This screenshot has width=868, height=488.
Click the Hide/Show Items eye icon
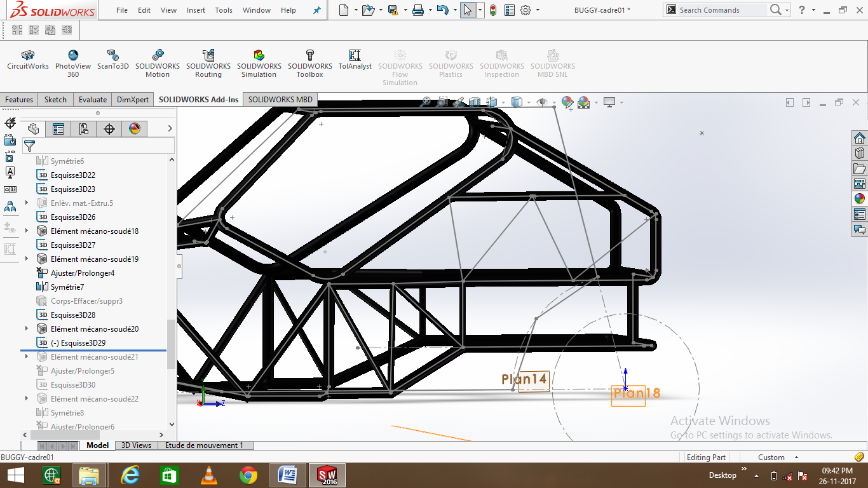(542, 102)
